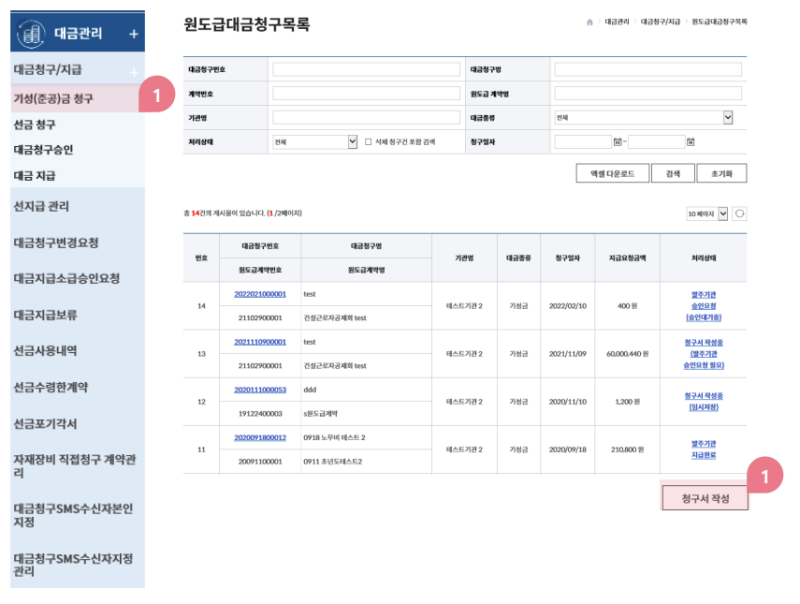Click 발주기관 지급완료 status link
This screenshot has width=800, height=604.
(704, 449)
